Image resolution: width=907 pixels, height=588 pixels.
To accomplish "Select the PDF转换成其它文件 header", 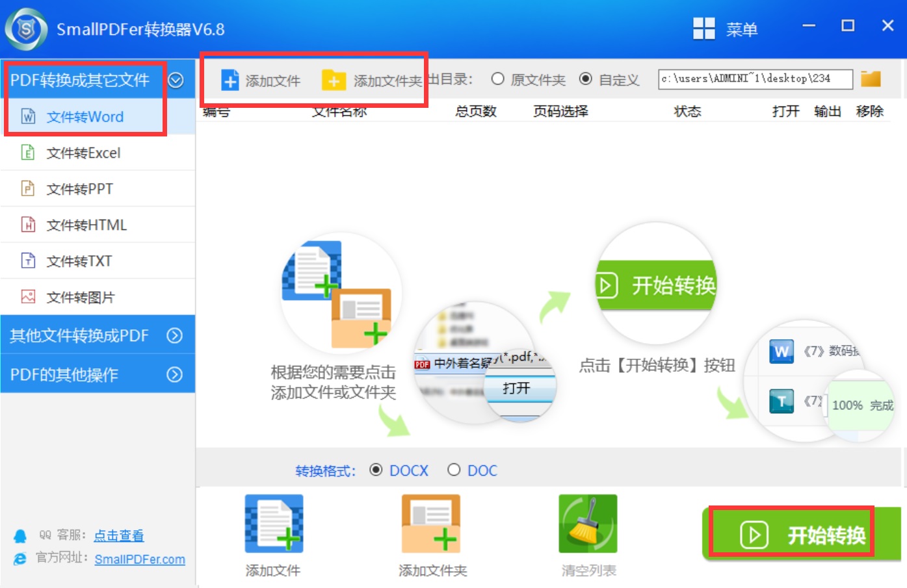I will pyautogui.click(x=98, y=80).
